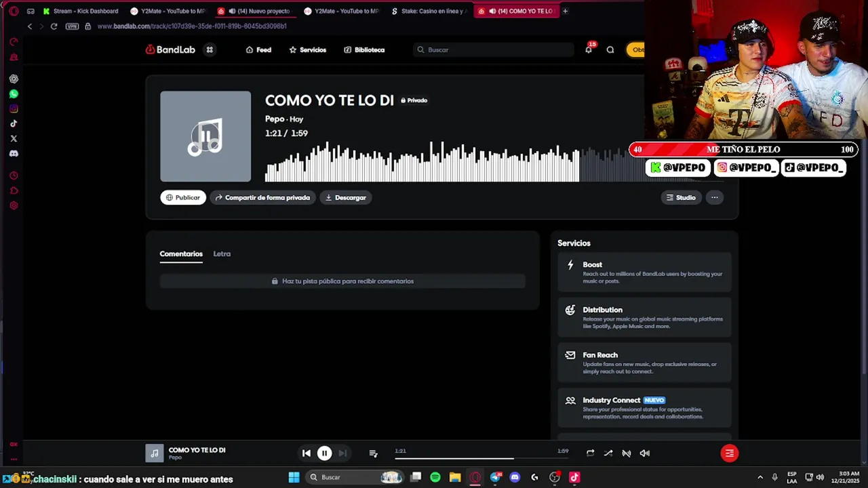Open the track's more options (three dots)

coord(715,197)
